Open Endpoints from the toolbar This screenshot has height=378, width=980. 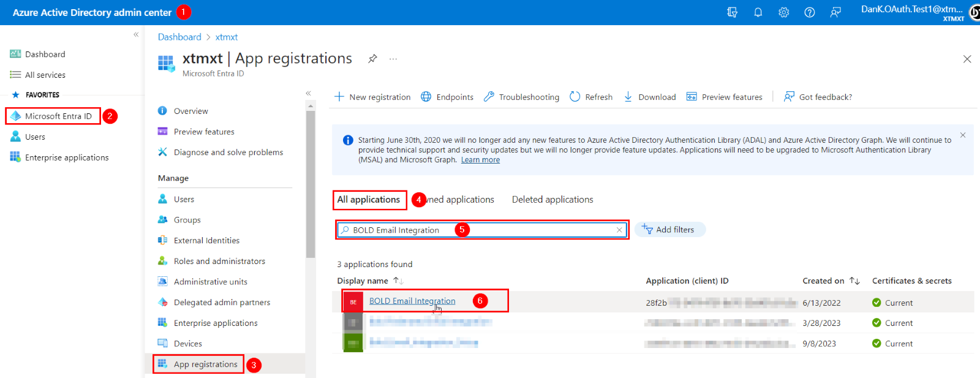point(447,97)
